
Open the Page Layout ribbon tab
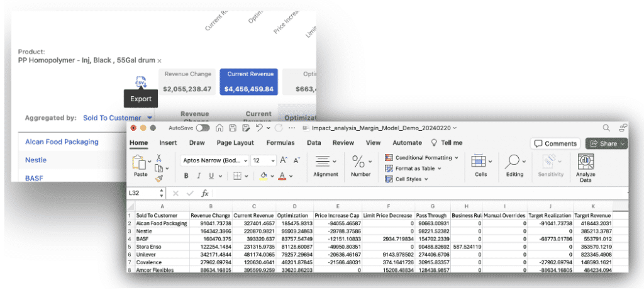tap(235, 143)
